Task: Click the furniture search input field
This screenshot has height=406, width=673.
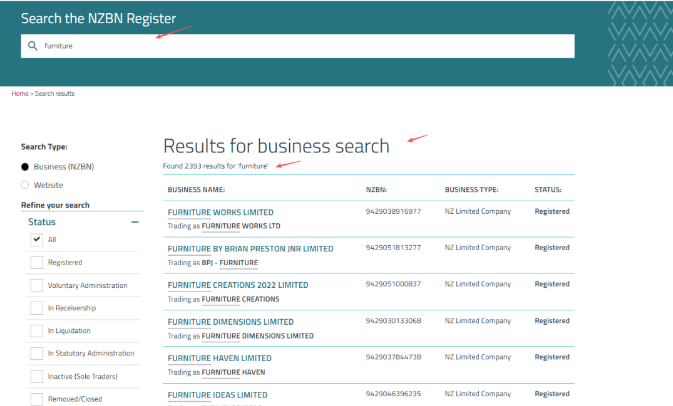Action: 300,46
